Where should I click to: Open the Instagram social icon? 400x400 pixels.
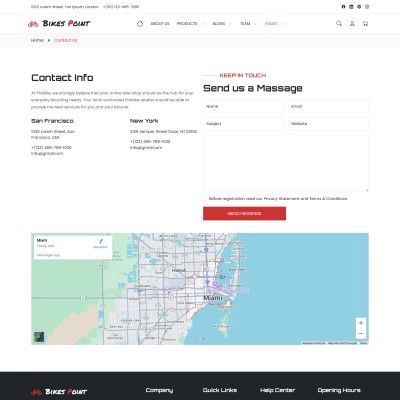pos(367,7)
